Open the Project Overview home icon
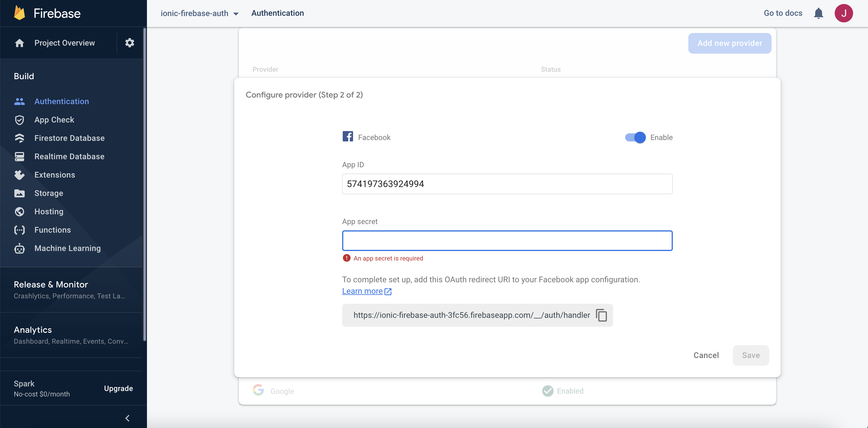Screen dimensions: 868x428 tap(20, 43)
